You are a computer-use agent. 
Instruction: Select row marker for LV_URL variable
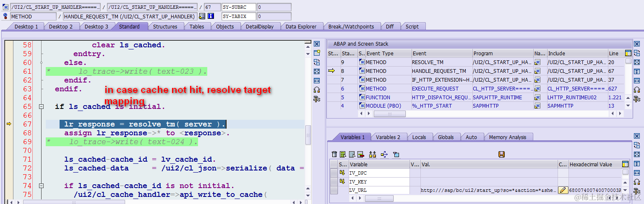click(x=334, y=190)
